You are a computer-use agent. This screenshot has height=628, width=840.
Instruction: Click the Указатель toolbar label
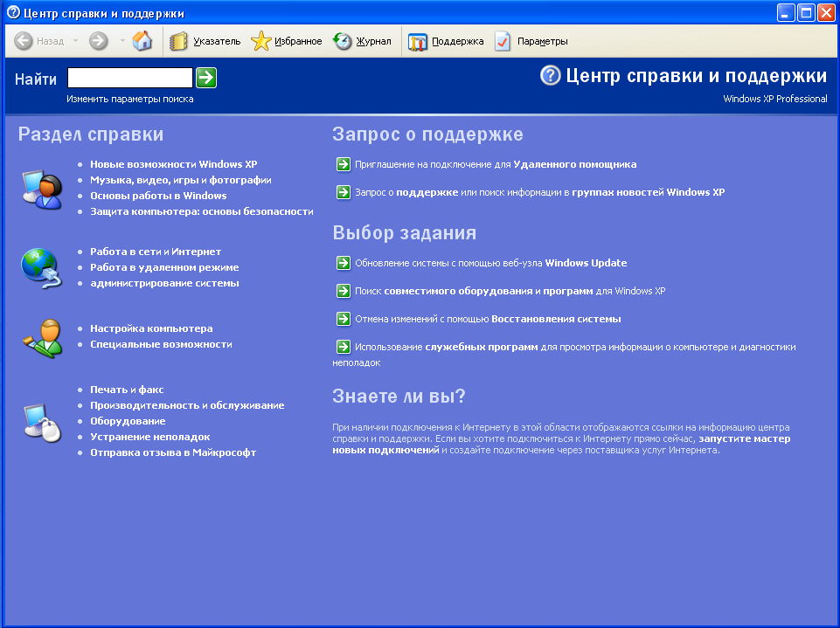click(x=217, y=41)
